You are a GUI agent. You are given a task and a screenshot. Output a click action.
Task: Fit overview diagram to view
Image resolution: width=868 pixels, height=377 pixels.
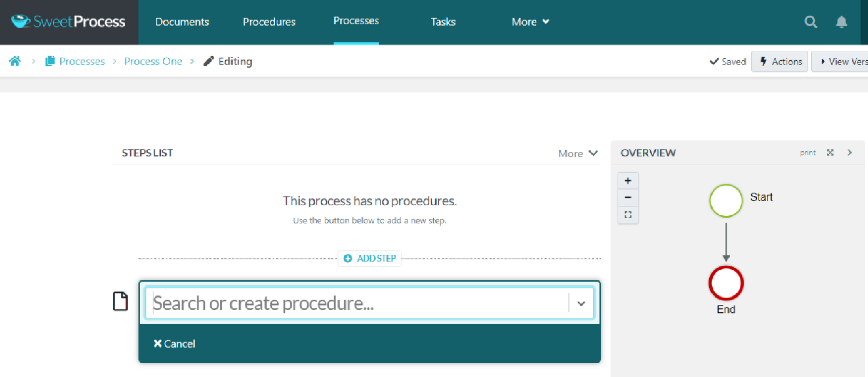[628, 215]
